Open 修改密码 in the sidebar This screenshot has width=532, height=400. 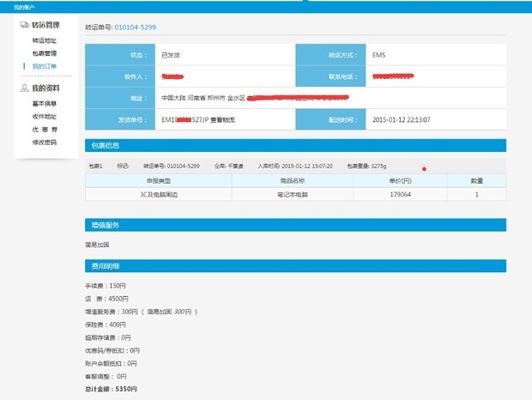45,142
